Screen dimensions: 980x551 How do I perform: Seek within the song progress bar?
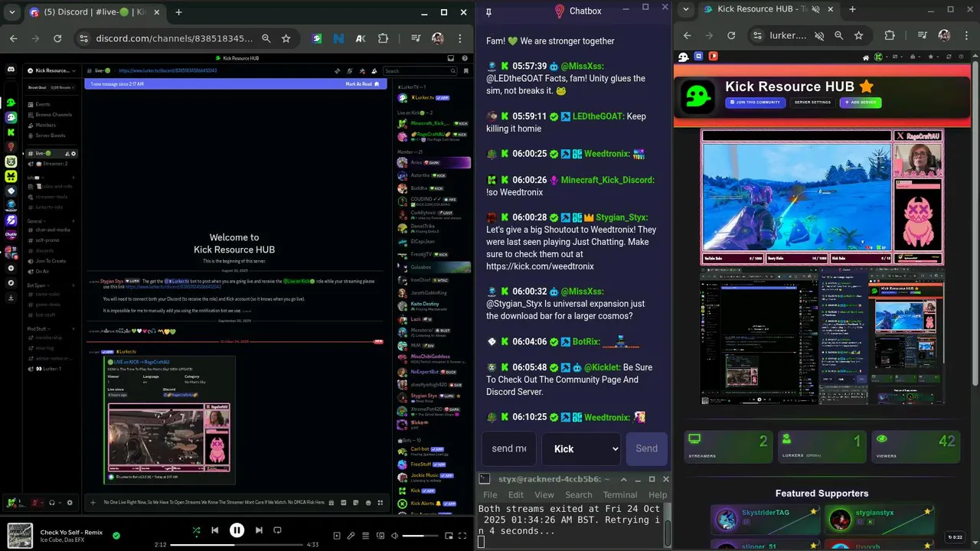tap(236, 544)
